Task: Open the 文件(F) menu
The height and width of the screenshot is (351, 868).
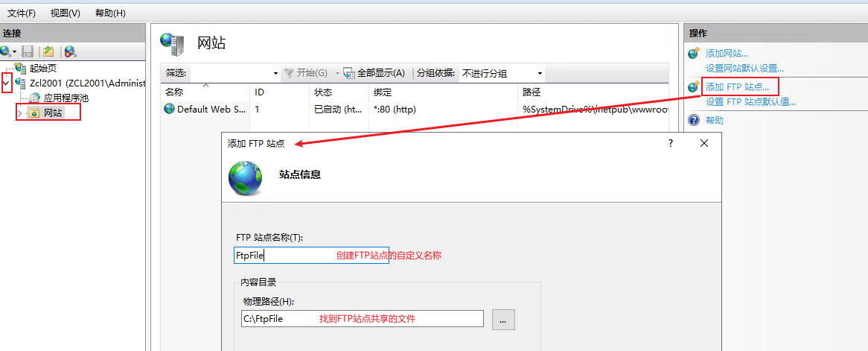Action: 22,13
